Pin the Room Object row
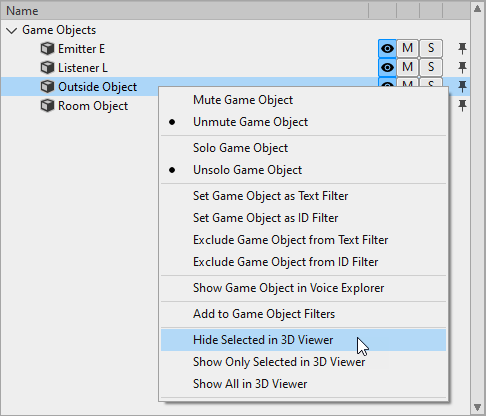Image resolution: width=486 pixels, height=416 pixels. [x=462, y=106]
